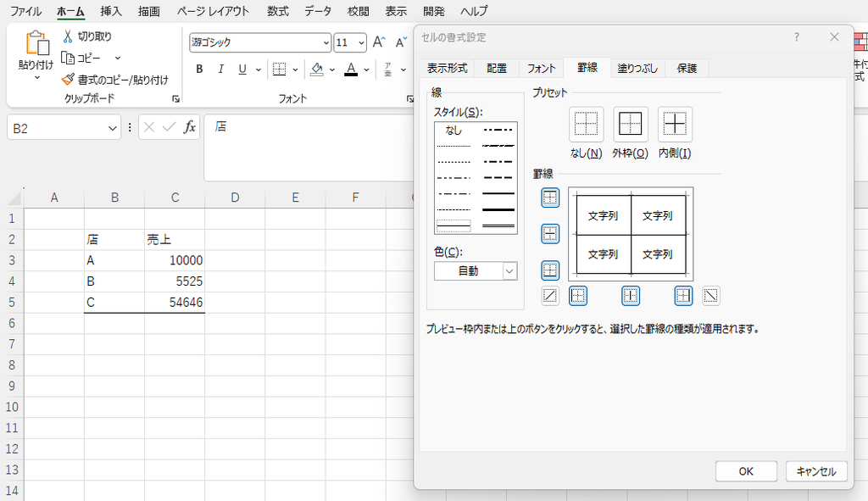Open the font size dropdown
Image resolution: width=868 pixels, height=501 pixels.
pyautogui.click(x=361, y=42)
